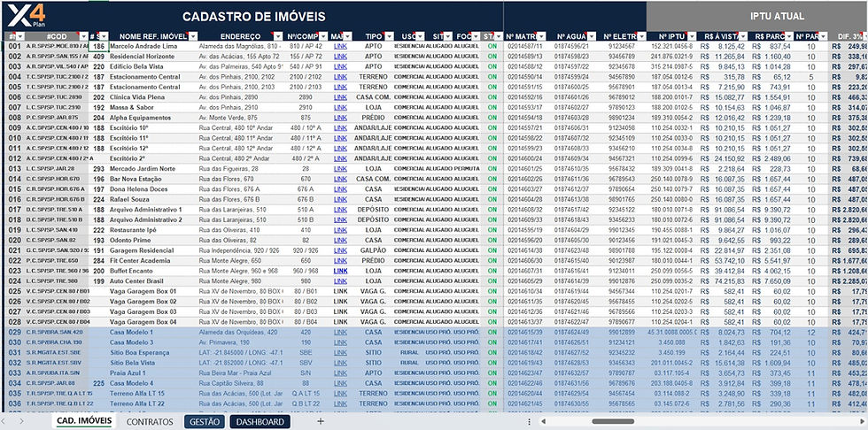This screenshot has width=868, height=430.
Task: Select row number 021 cell
Action: coord(15,250)
